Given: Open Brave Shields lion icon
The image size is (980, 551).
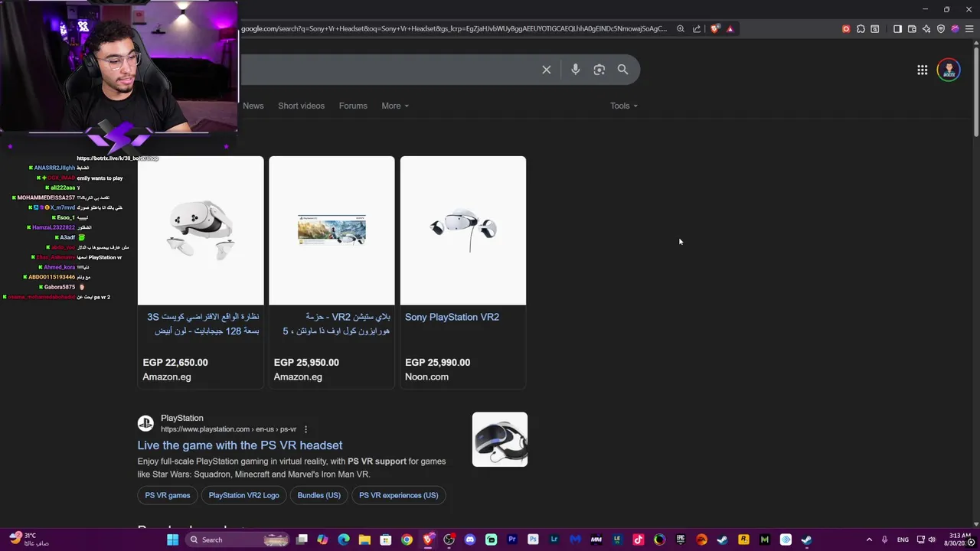Looking at the screenshot, I should click(715, 29).
